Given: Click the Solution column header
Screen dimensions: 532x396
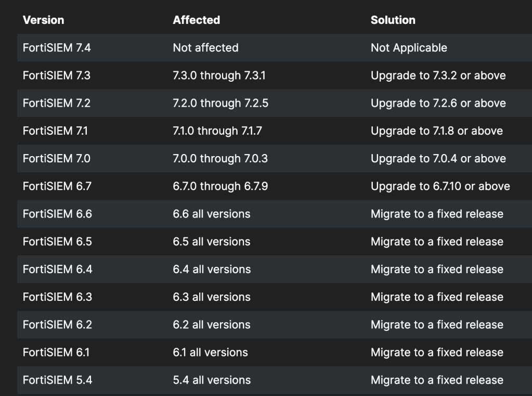Looking at the screenshot, I should 393,20.
